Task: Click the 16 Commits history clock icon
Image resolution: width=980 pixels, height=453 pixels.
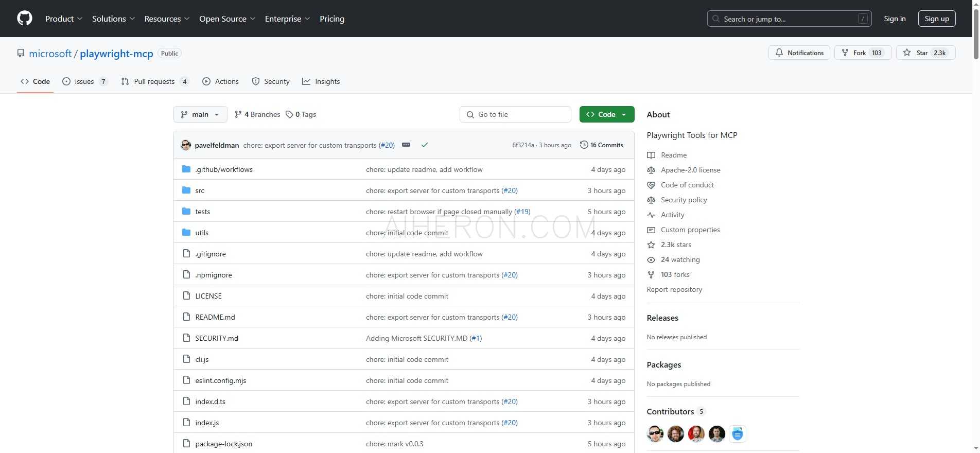Action: (x=584, y=145)
